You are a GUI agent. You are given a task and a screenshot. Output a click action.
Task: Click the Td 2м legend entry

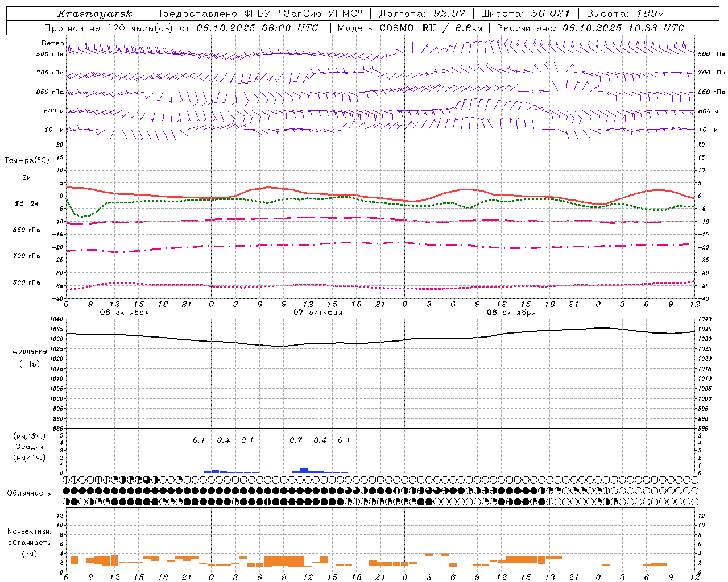click(26, 203)
